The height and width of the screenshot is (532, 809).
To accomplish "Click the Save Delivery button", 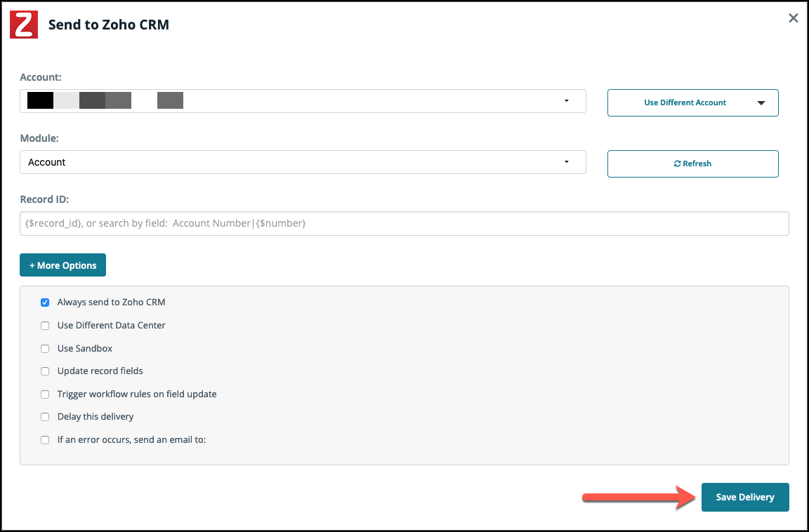I will [744, 497].
